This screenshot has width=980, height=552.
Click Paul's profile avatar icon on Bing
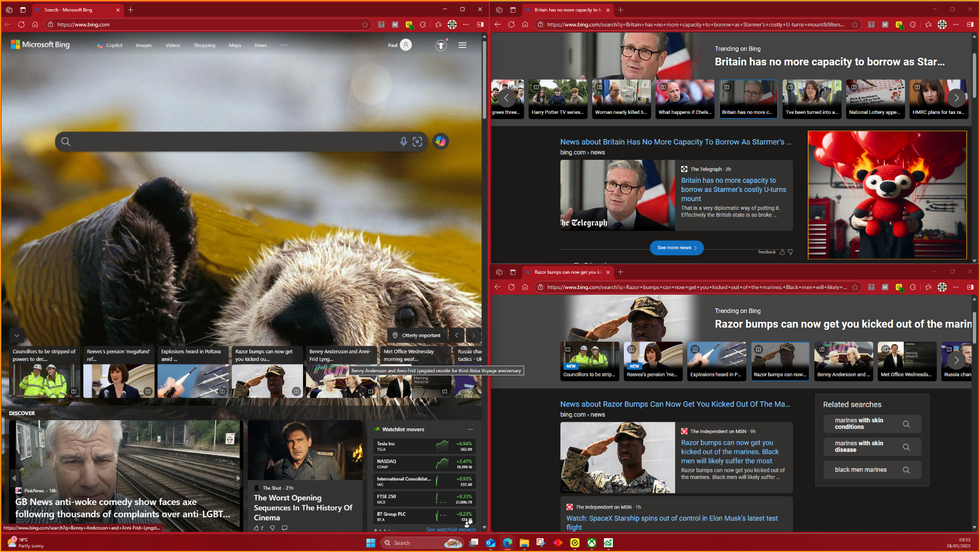click(406, 45)
